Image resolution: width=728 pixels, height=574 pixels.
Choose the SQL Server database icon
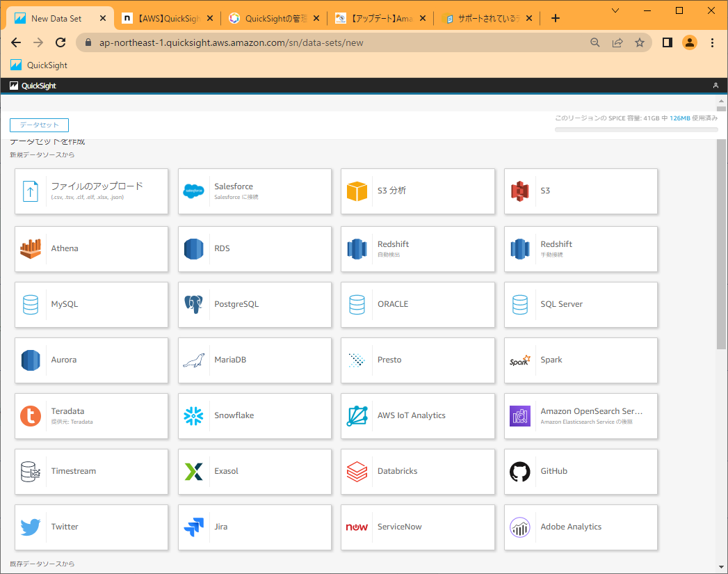pos(520,305)
